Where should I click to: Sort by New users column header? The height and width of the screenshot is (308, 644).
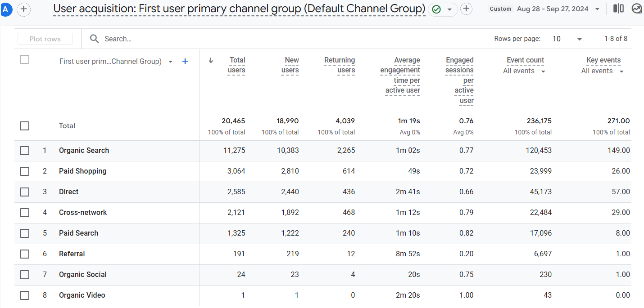coord(290,65)
